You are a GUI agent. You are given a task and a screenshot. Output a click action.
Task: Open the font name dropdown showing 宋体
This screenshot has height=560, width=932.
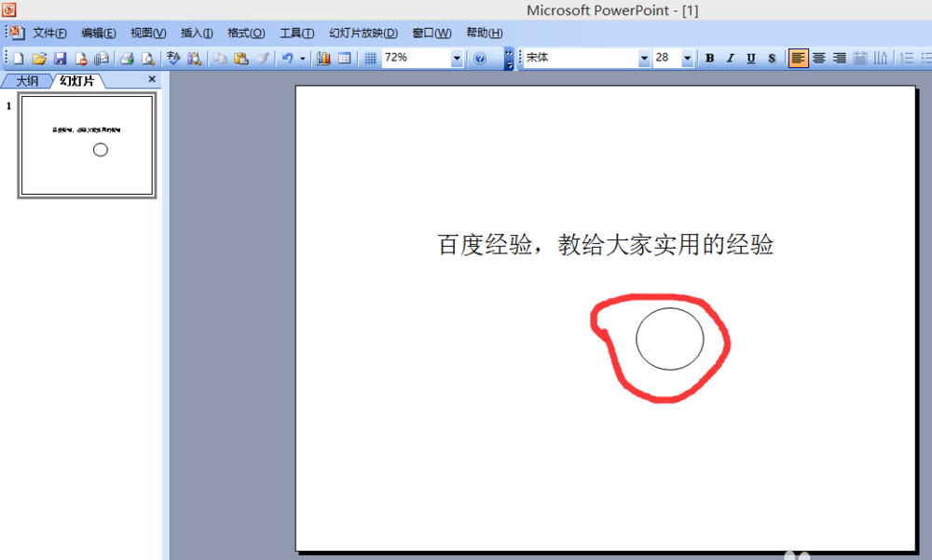click(644, 59)
